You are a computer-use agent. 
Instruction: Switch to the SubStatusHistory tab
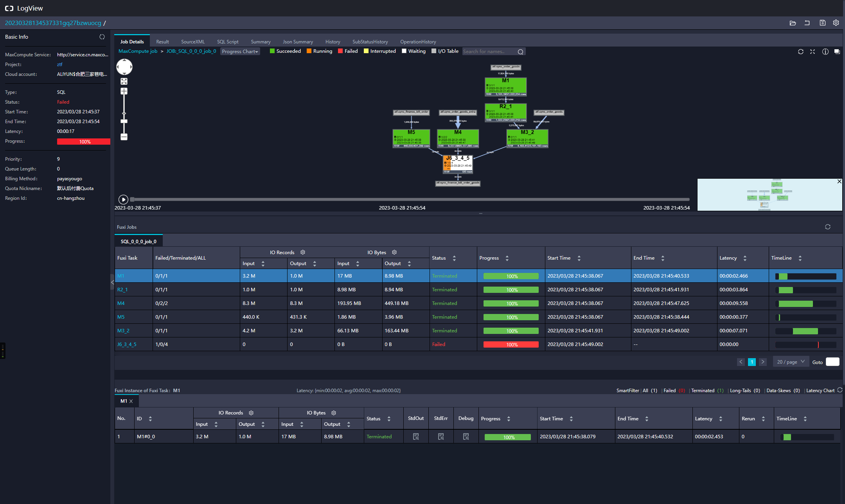[370, 42]
